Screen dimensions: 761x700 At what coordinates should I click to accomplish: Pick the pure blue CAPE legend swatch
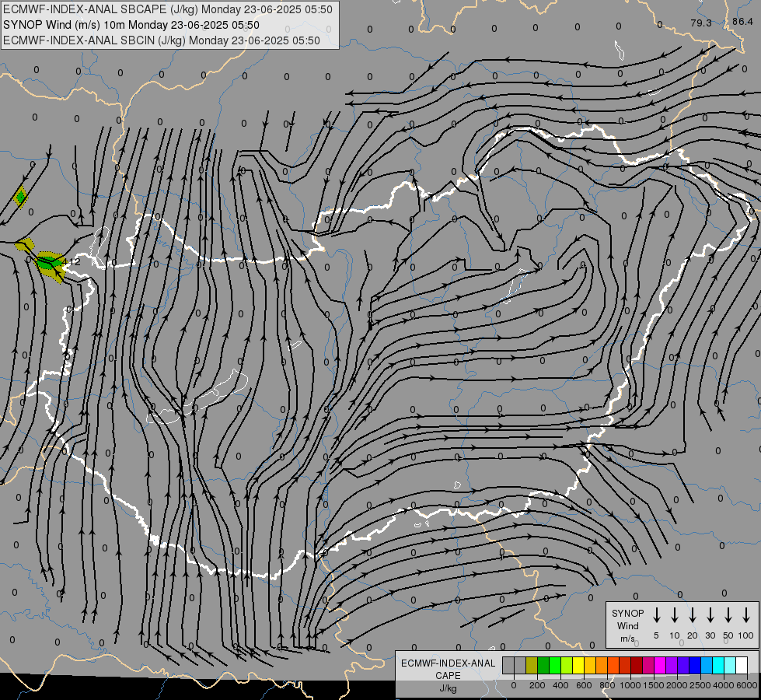coord(694,665)
